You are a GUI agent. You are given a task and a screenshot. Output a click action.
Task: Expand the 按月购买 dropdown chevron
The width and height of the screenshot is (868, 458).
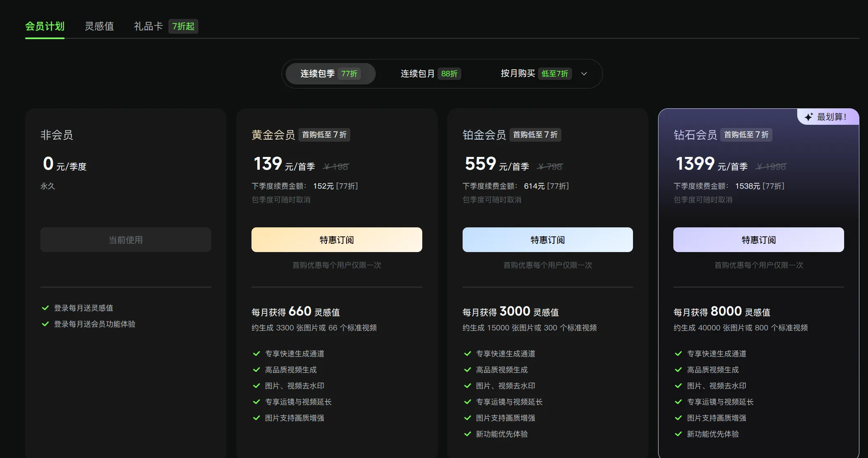tap(584, 74)
